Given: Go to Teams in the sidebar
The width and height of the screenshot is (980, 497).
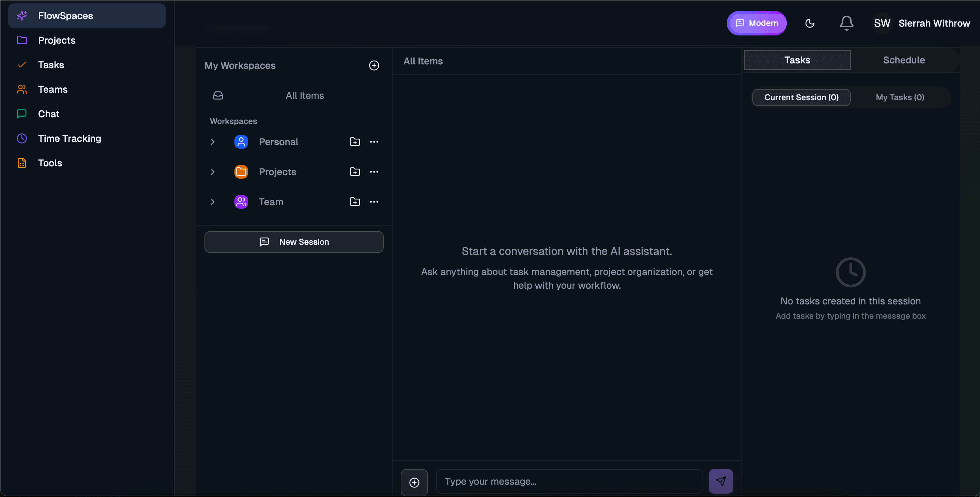Looking at the screenshot, I should 87,89.
